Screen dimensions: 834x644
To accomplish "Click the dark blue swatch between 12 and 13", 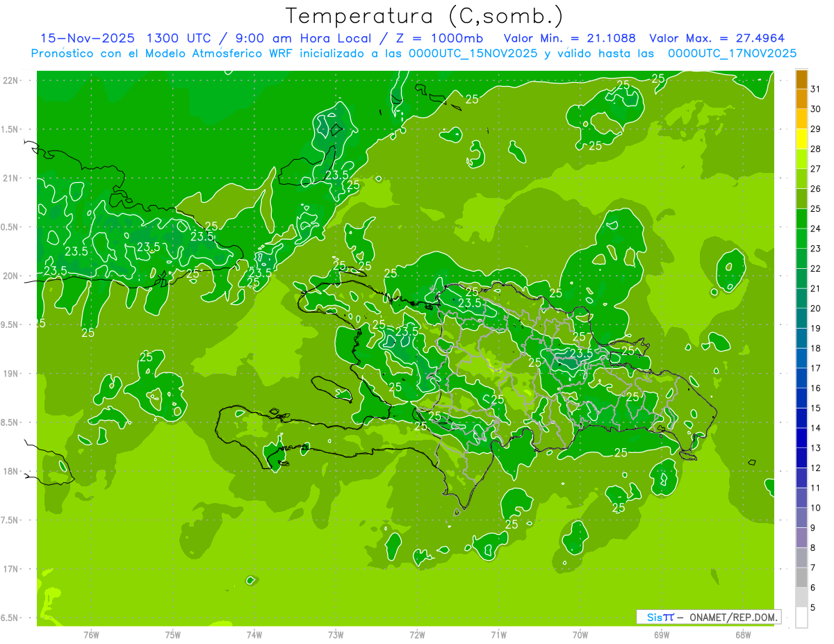I will (x=801, y=459).
